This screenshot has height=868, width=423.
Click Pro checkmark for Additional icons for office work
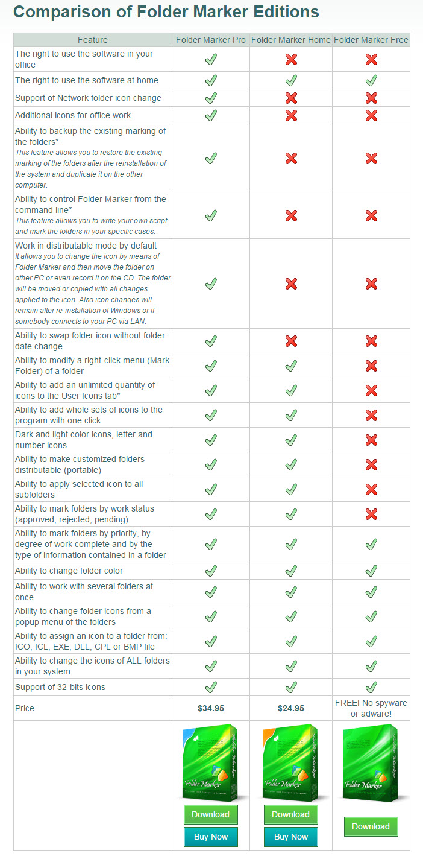click(x=211, y=115)
